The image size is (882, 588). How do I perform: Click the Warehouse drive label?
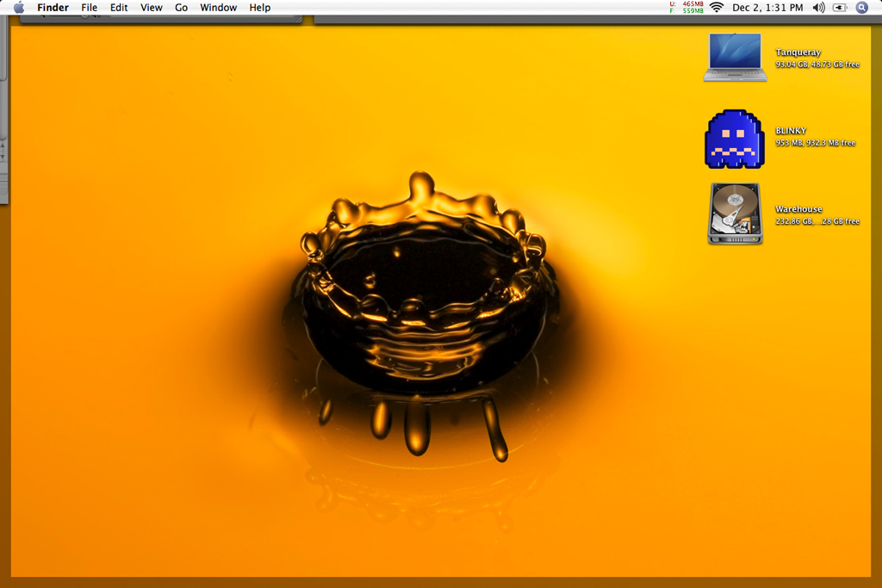[798, 209]
